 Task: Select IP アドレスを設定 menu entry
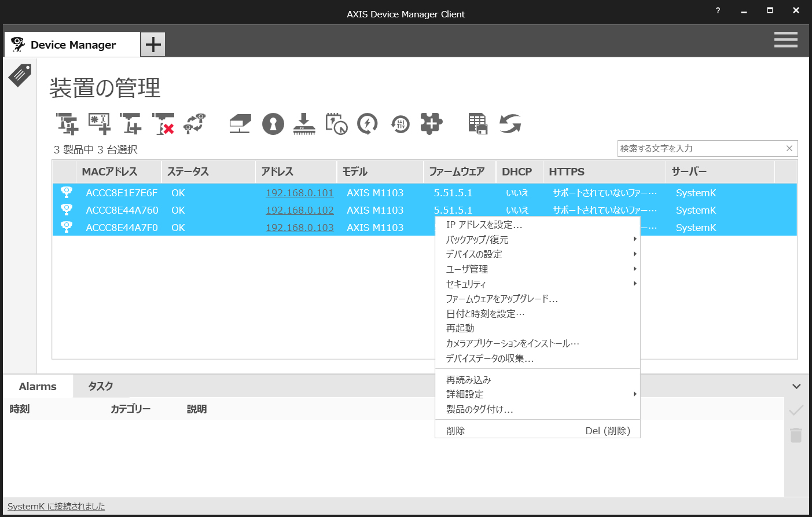[x=538, y=225]
